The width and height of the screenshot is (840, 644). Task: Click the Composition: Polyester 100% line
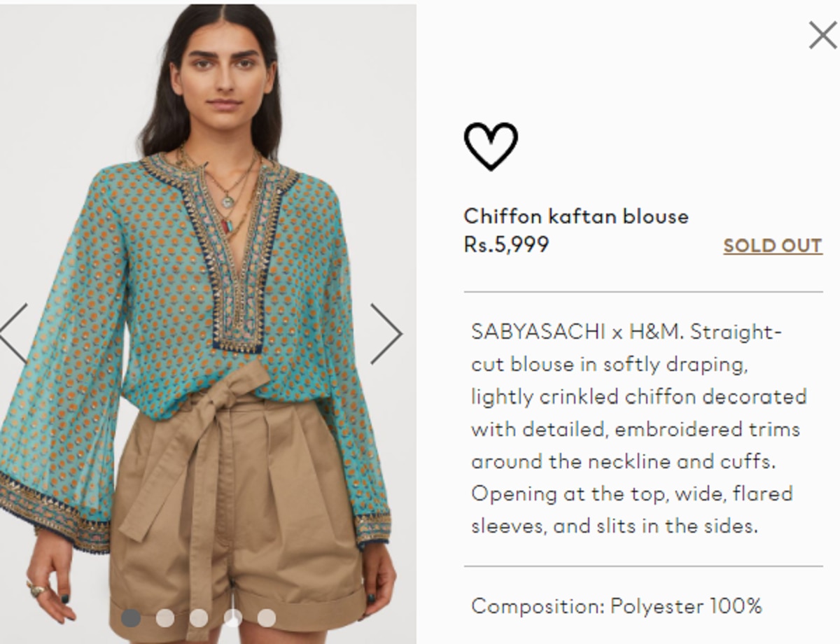click(617, 605)
